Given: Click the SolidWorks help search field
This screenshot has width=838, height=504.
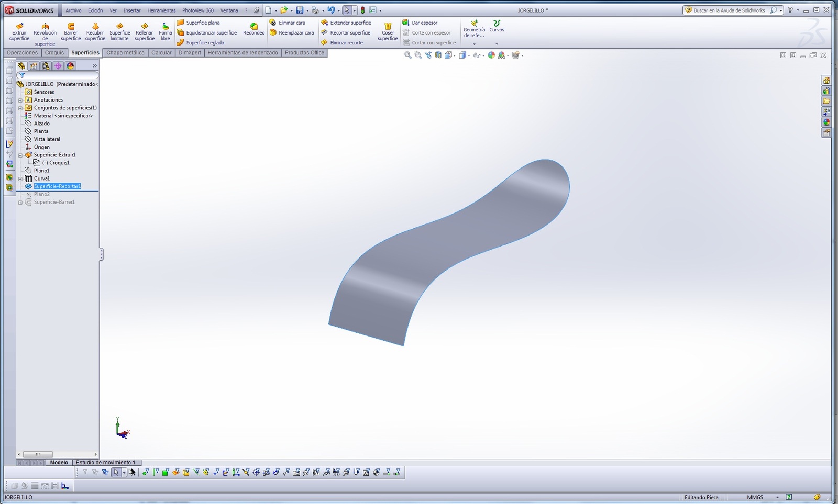Looking at the screenshot, I should tap(729, 10).
